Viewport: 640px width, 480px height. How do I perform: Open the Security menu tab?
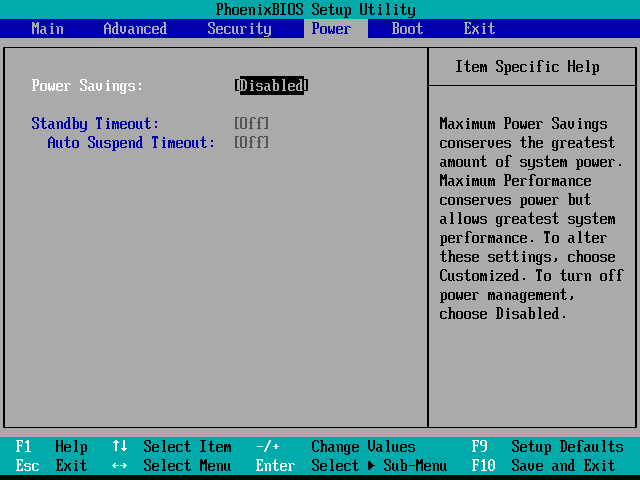point(239,29)
